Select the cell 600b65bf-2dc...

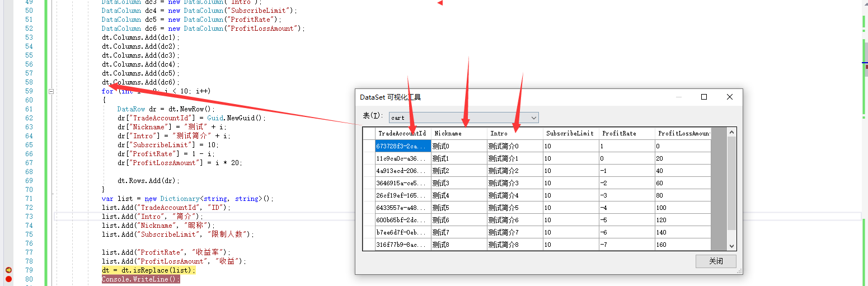tap(403, 220)
